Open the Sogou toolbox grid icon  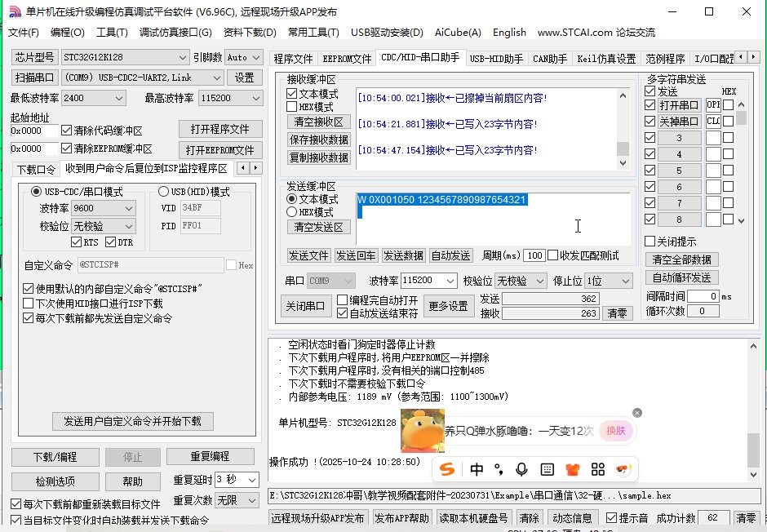pyautogui.click(x=598, y=469)
